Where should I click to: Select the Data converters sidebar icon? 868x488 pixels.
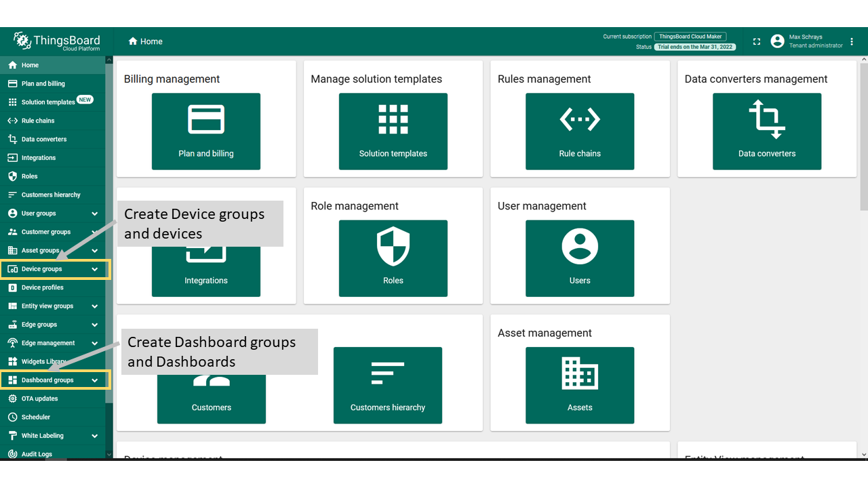click(x=12, y=139)
